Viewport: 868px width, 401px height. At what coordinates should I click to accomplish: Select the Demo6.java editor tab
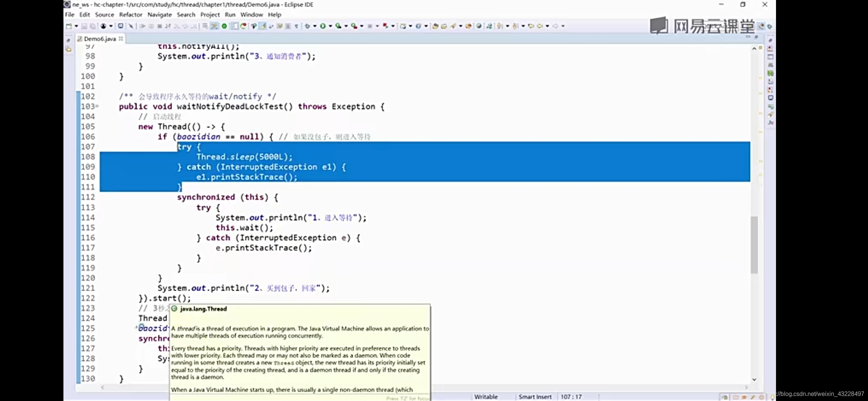[x=100, y=39]
